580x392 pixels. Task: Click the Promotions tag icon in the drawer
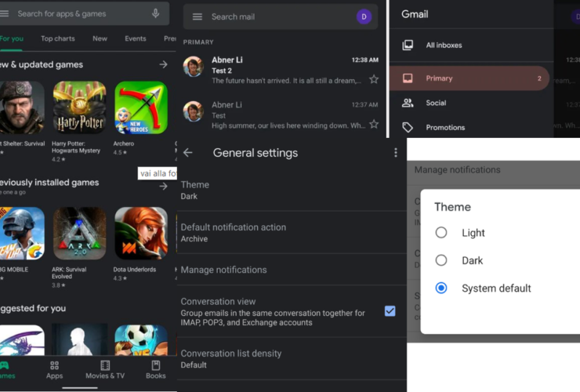[x=408, y=127]
